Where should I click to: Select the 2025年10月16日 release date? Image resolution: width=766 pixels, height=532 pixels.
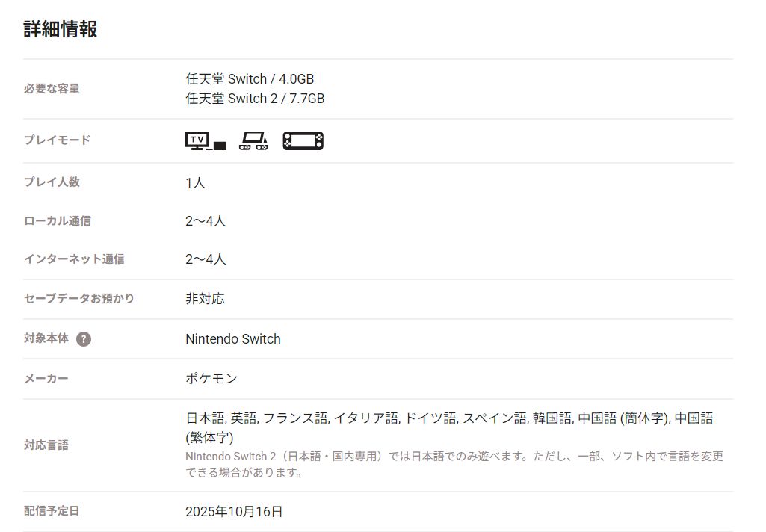pyautogui.click(x=234, y=512)
